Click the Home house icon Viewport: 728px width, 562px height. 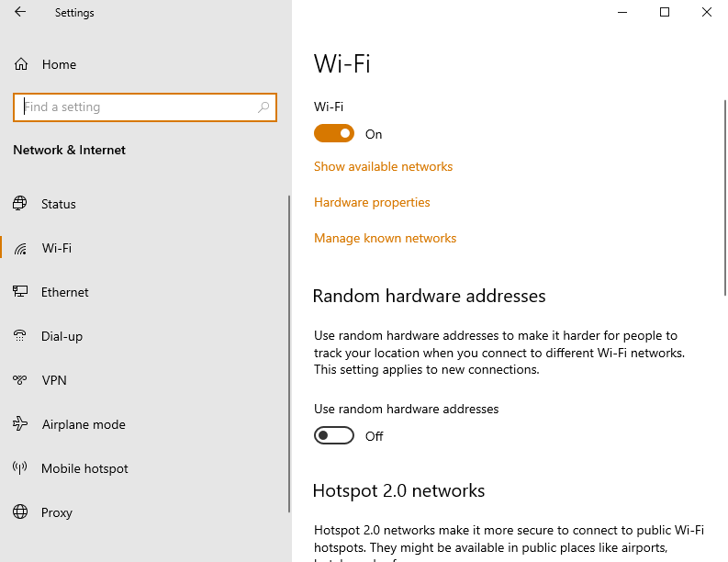tap(20, 64)
